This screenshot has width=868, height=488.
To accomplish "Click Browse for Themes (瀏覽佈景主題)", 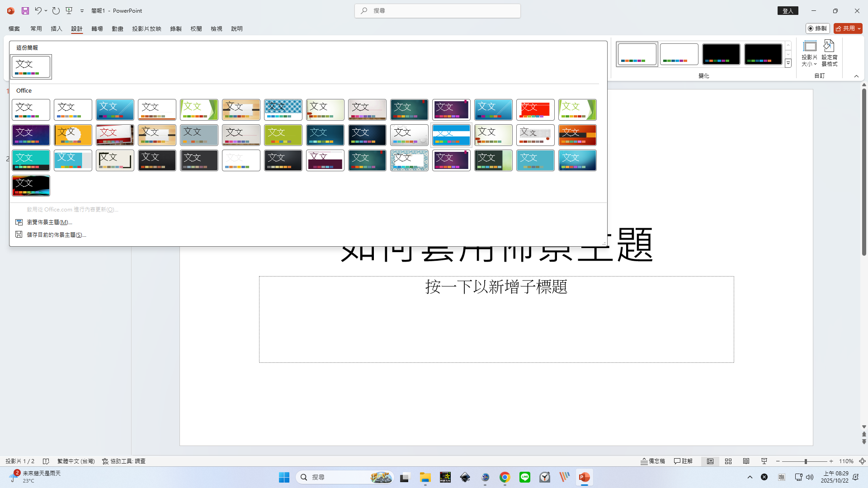I will (x=49, y=222).
